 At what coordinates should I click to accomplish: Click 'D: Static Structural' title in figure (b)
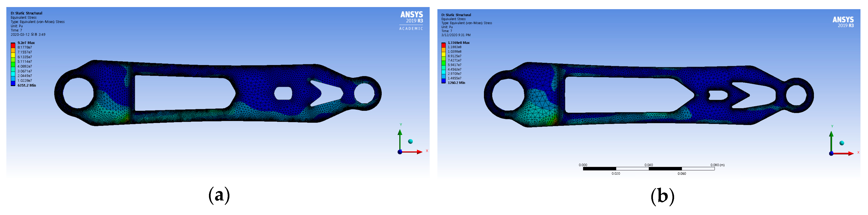[456, 15]
